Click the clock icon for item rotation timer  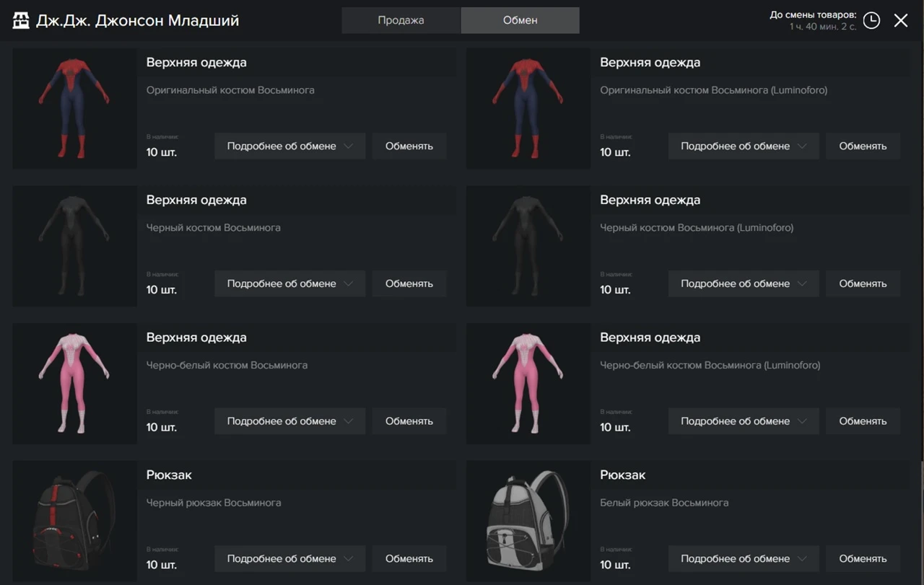[871, 20]
